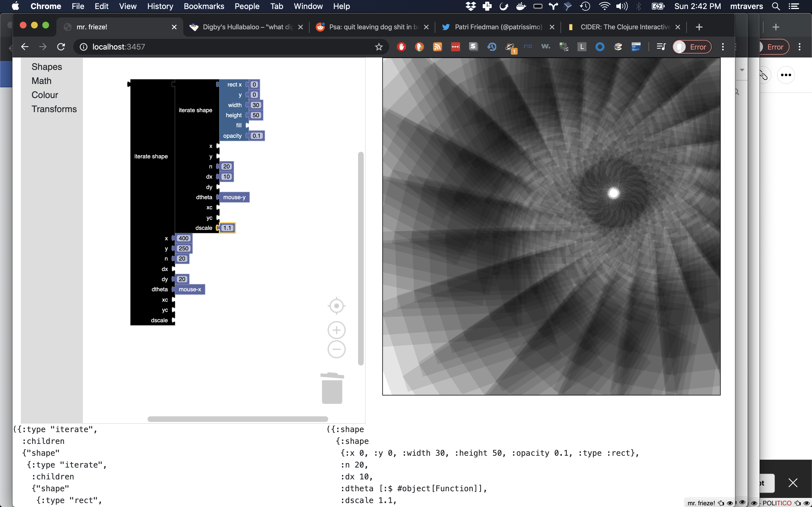
Task: Click the mouse-y dtheta block
Action: click(234, 197)
